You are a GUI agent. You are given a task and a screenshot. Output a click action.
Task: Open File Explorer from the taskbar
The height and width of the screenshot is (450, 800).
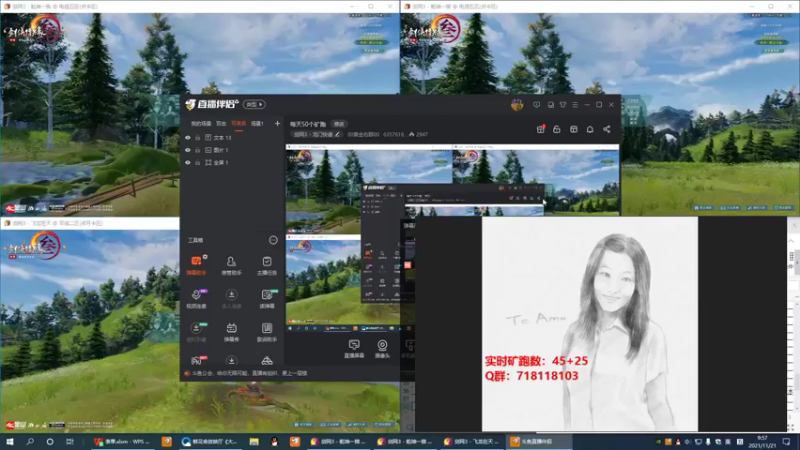254,442
